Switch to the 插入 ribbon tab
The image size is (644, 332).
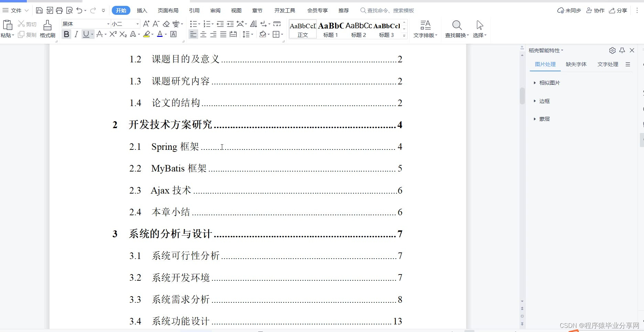[x=142, y=11]
